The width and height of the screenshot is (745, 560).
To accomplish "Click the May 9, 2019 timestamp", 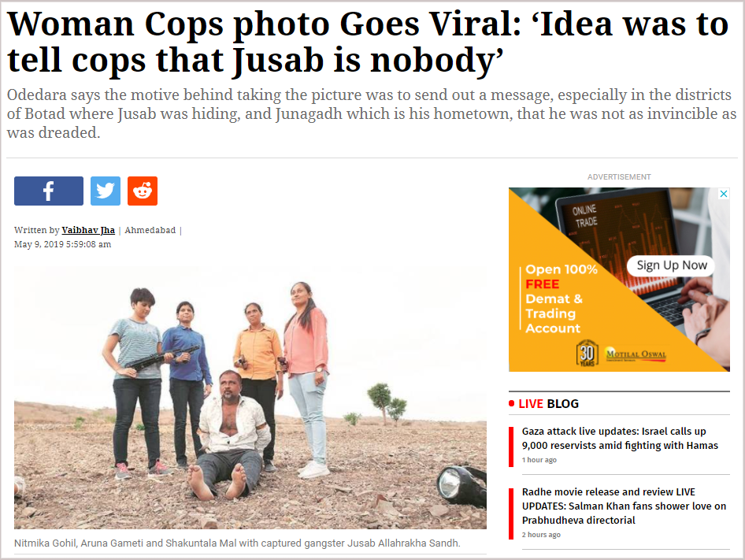I will tap(63, 244).
